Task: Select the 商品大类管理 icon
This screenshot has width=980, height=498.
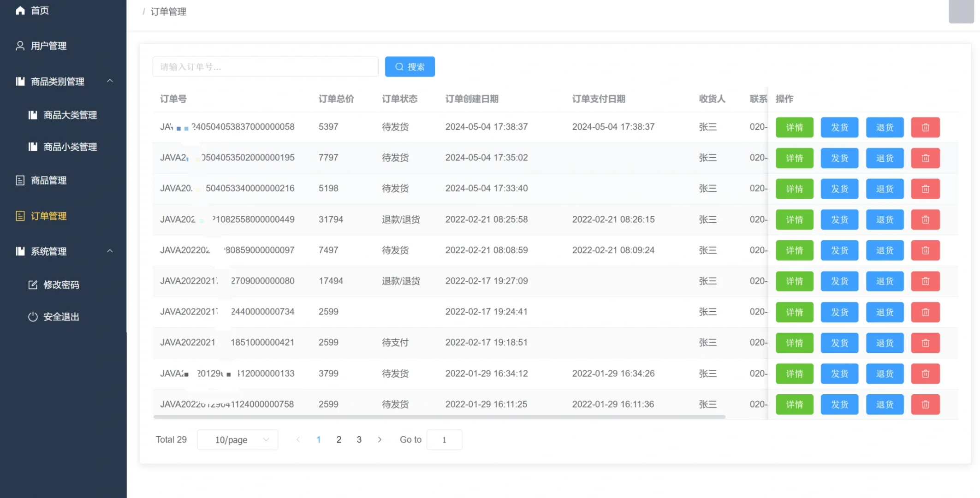Action: point(32,115)
